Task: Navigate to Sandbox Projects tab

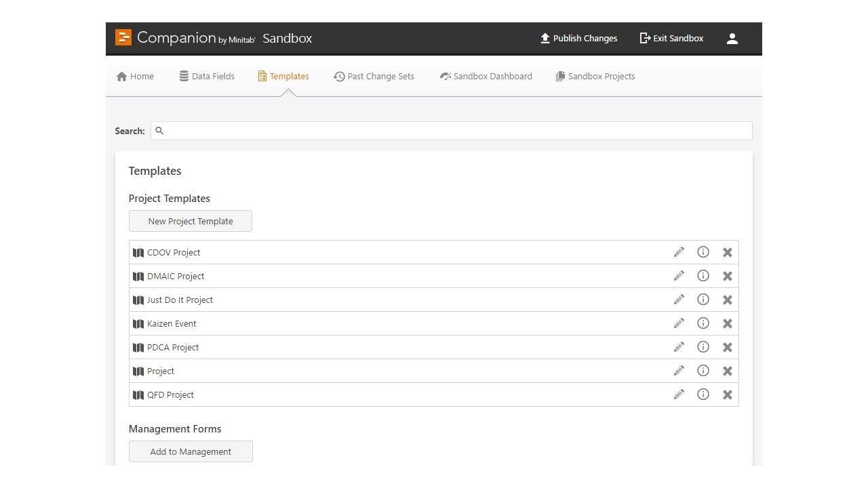Action: point(595,77)
